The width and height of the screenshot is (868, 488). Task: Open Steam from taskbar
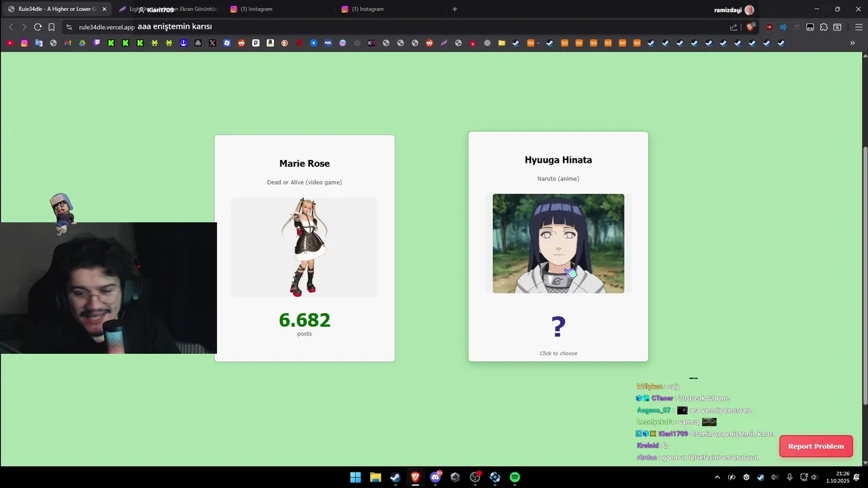(x=395, y=477)
